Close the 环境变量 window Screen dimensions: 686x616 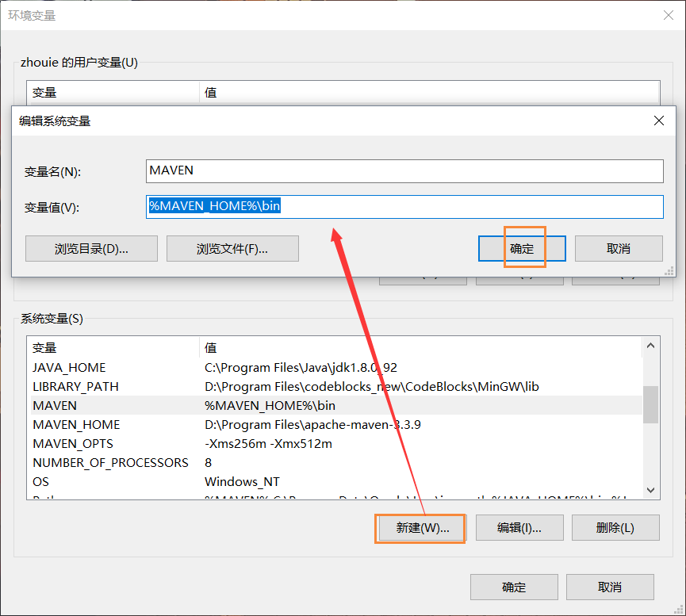point(668,15)
